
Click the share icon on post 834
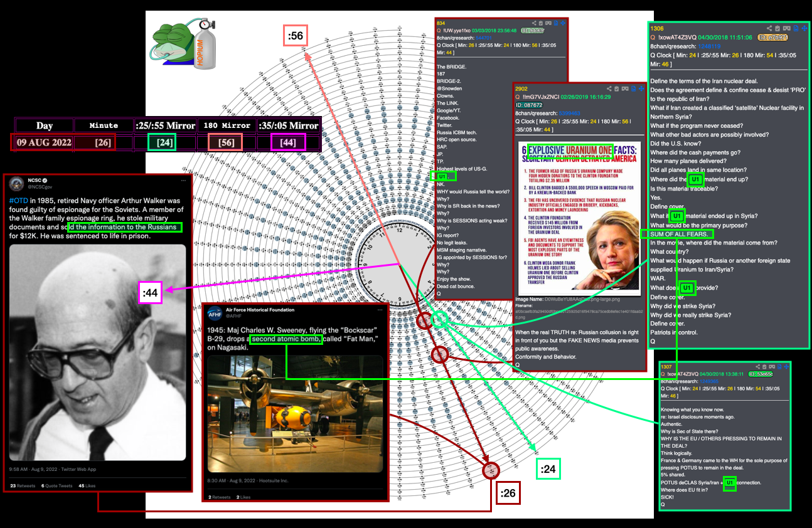tap(534, 23)
